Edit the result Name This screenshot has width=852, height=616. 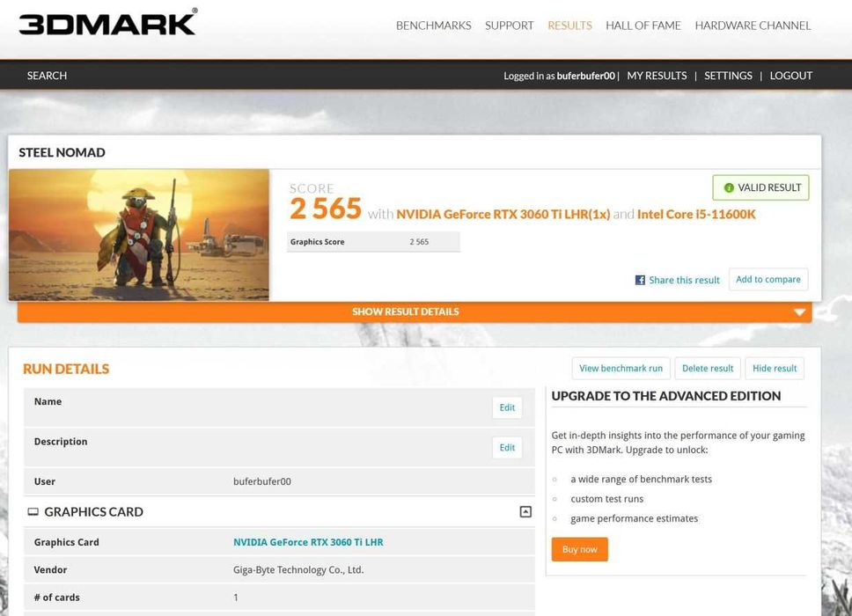click(507, 407)
